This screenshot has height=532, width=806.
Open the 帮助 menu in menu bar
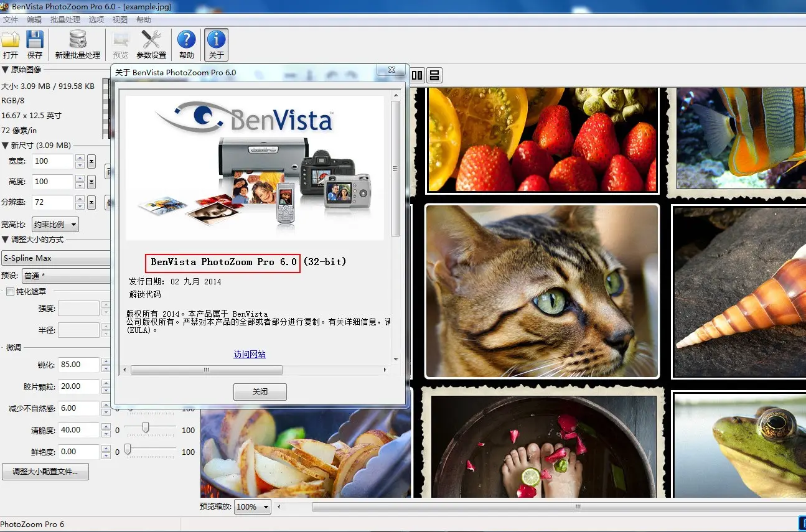(144, 20)
